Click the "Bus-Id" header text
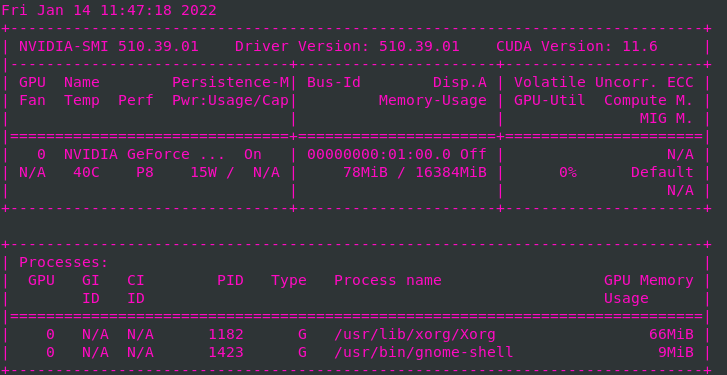727x375 pixels. coord(334,83)
